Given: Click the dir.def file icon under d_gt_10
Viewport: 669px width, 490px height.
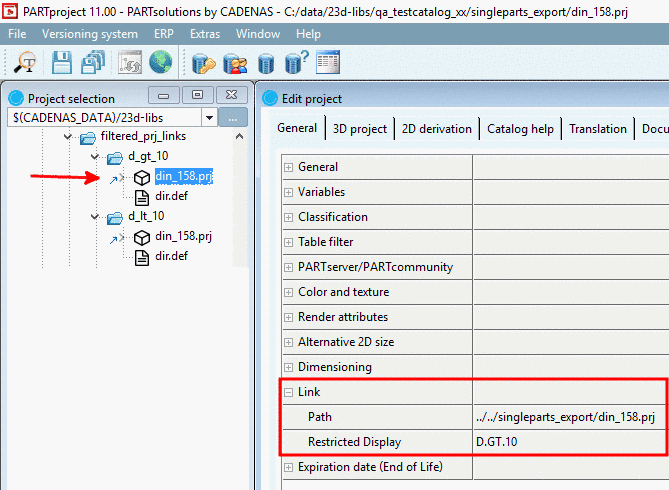Looking at the screenshot, I should click(x=142, y=197).
